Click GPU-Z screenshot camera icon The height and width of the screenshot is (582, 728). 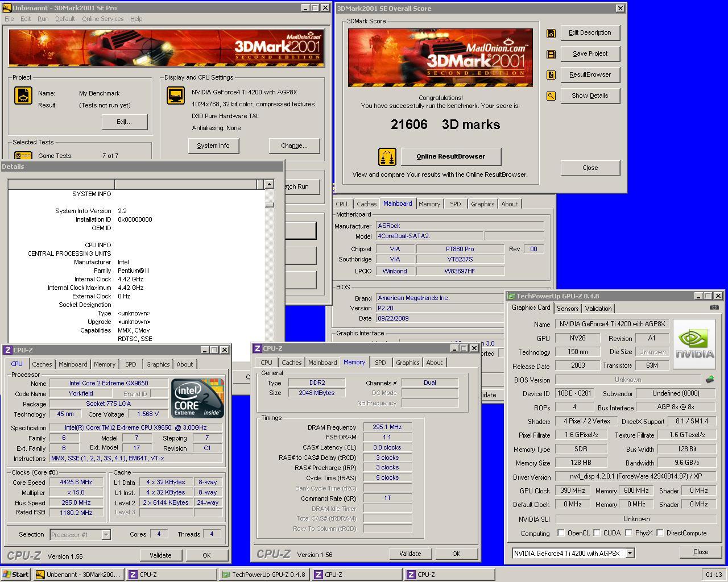coord(714,307)
